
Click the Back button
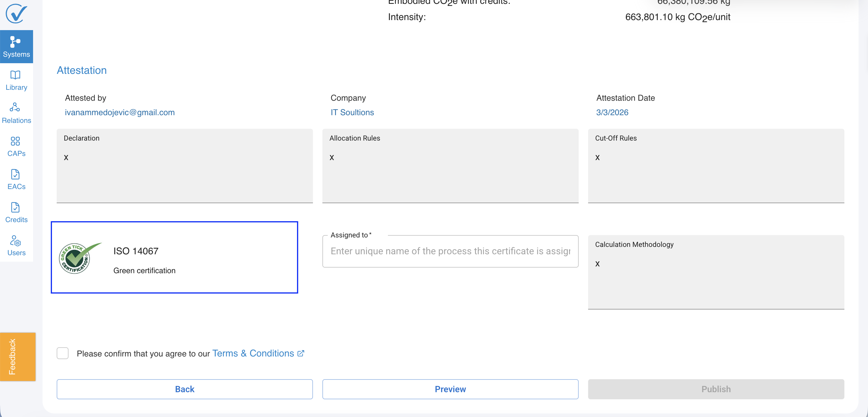tap(184, 389)
